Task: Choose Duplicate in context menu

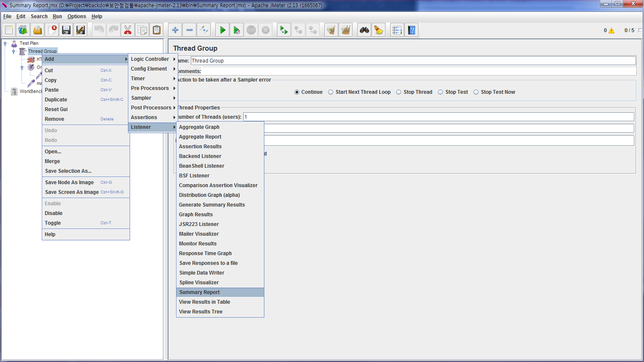Action: 86,100
